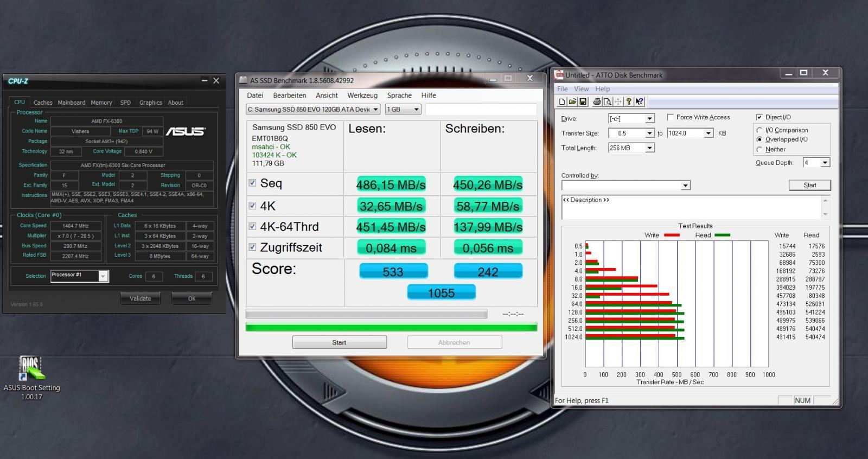
Task: Switch to Mainboard tab in CPU-Z
Action: [x=72, y=103]
